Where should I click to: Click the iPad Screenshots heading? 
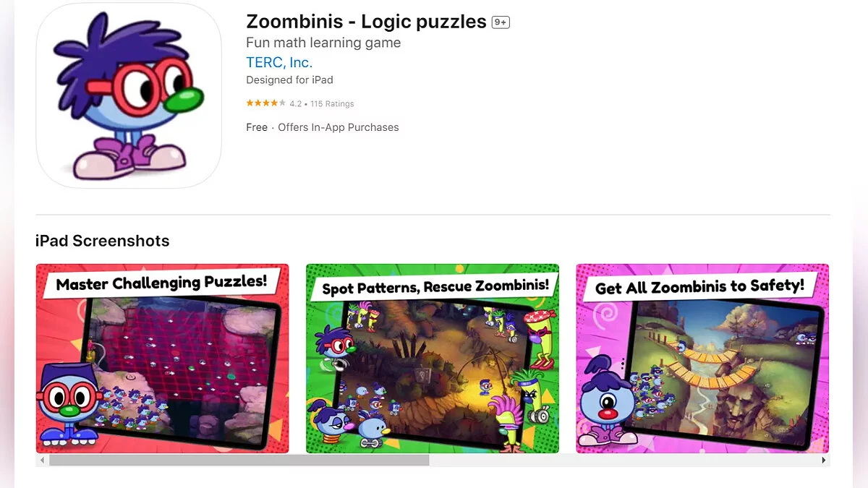tap(102, 241)
